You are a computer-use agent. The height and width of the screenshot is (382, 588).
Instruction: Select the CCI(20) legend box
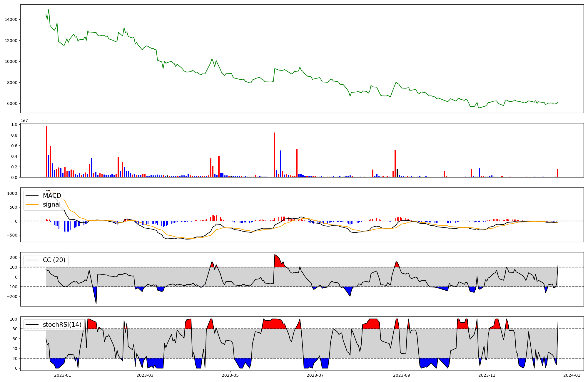click(x=46, y=260)
